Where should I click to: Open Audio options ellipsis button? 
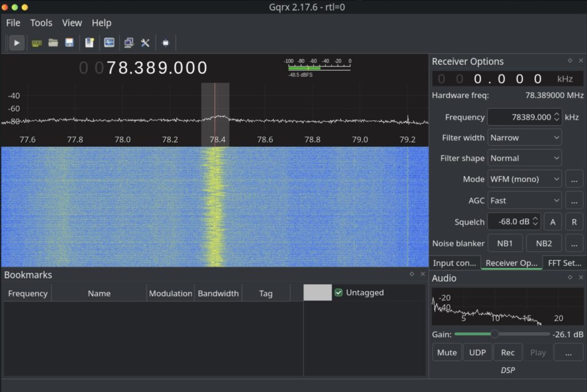(x=568, y=352)
